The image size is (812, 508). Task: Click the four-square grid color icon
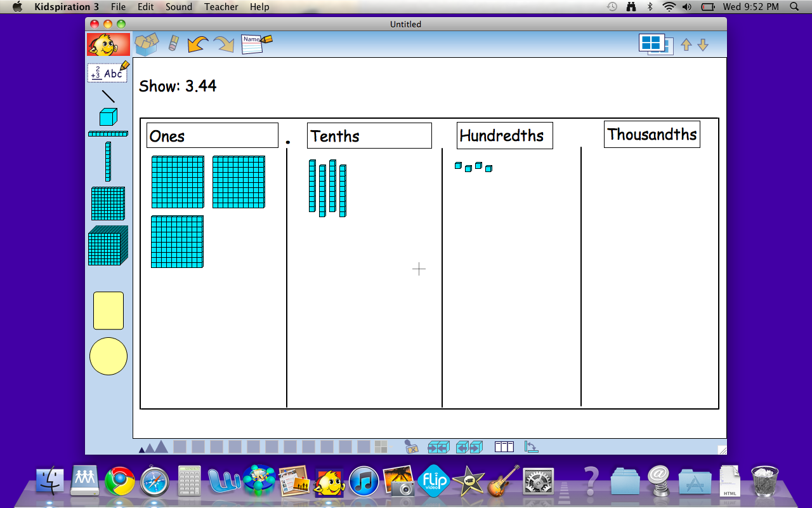[381, 447]
